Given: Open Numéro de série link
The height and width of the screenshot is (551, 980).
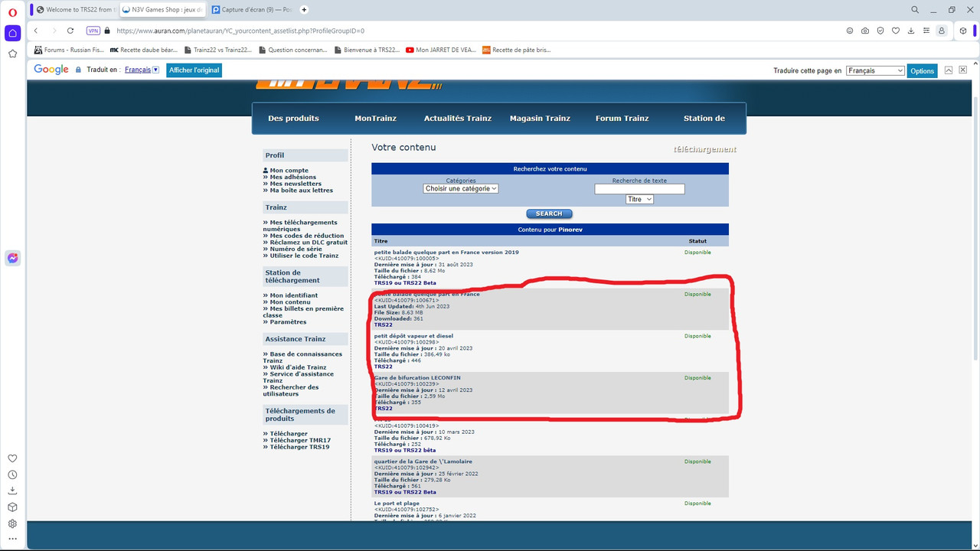Looking at the screenshot, I should pyautogui.click(x=296, y=249).
